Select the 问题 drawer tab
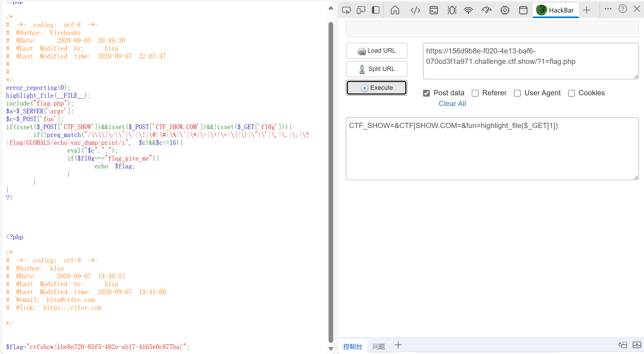The width and height of the screenshot is (644, 354). [x=379, y=346]
